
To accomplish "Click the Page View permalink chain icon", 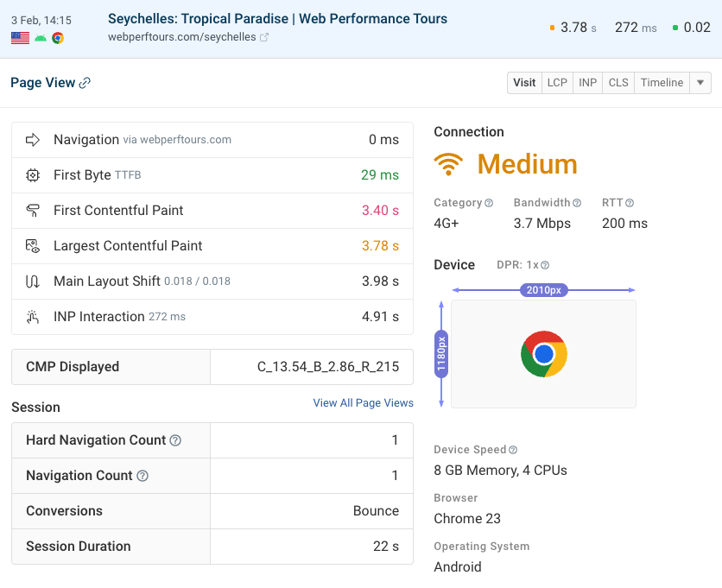I will tap(85, 83).
